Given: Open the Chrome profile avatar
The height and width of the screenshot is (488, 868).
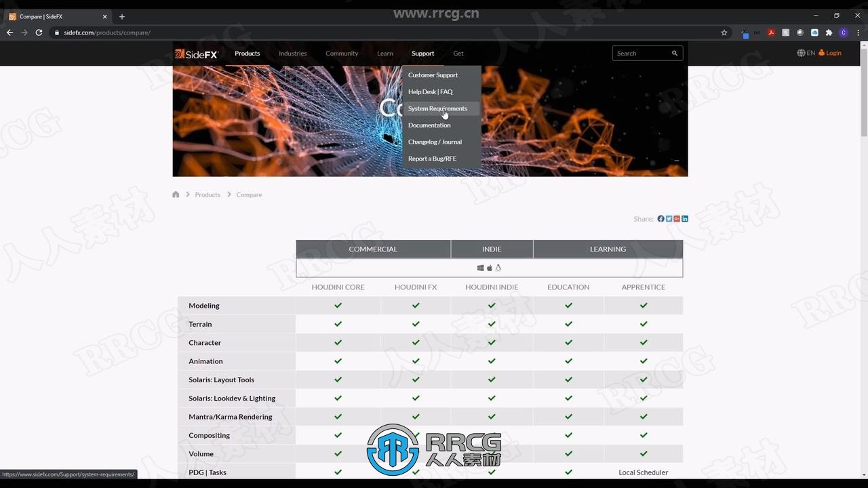Looking at the screenshot, I should 844,33.
